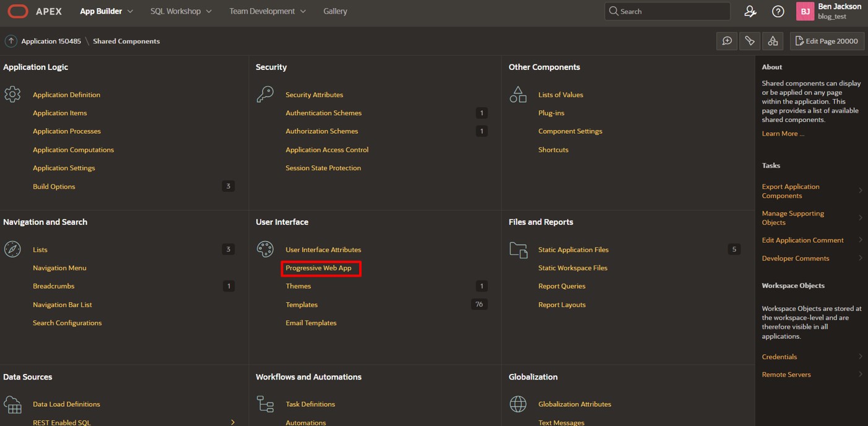
Task: Open the Administration user-wrench icon
Action: click(750, 11)
